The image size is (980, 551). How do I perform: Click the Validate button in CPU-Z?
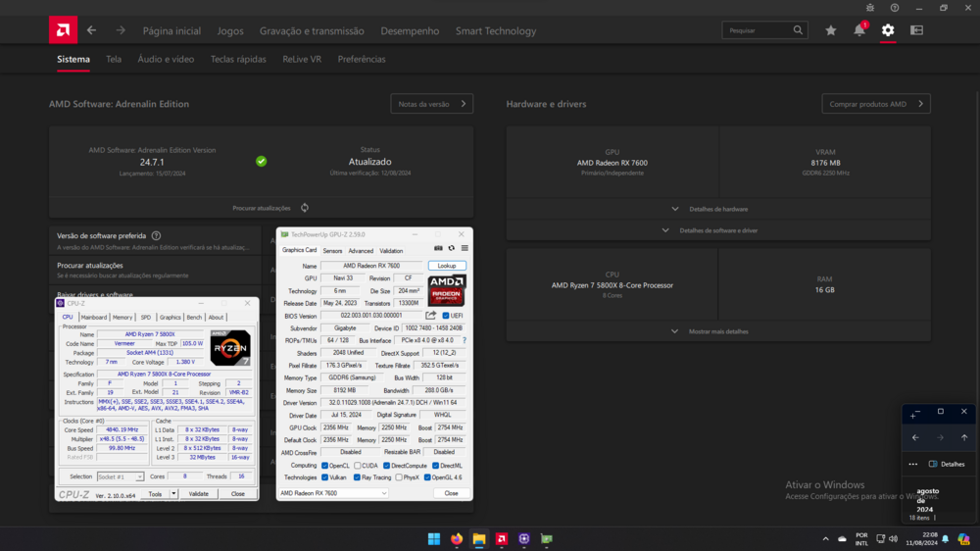click(199, 494)
